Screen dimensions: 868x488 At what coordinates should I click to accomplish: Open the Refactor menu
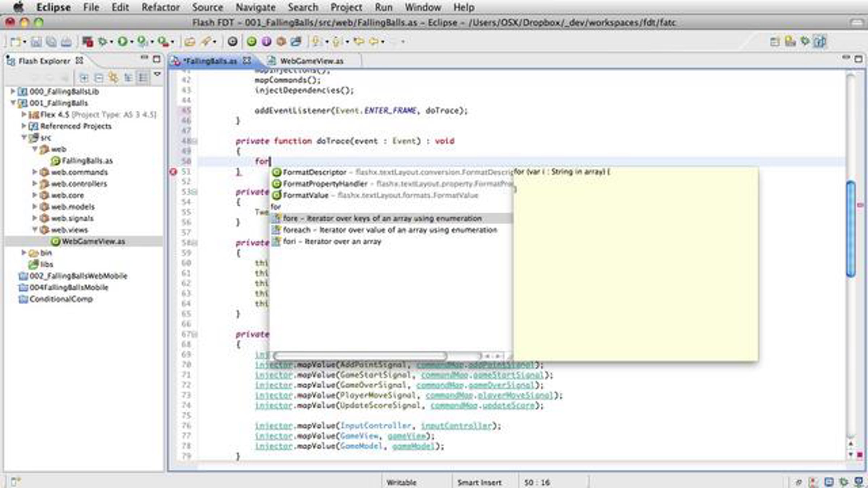160,7
